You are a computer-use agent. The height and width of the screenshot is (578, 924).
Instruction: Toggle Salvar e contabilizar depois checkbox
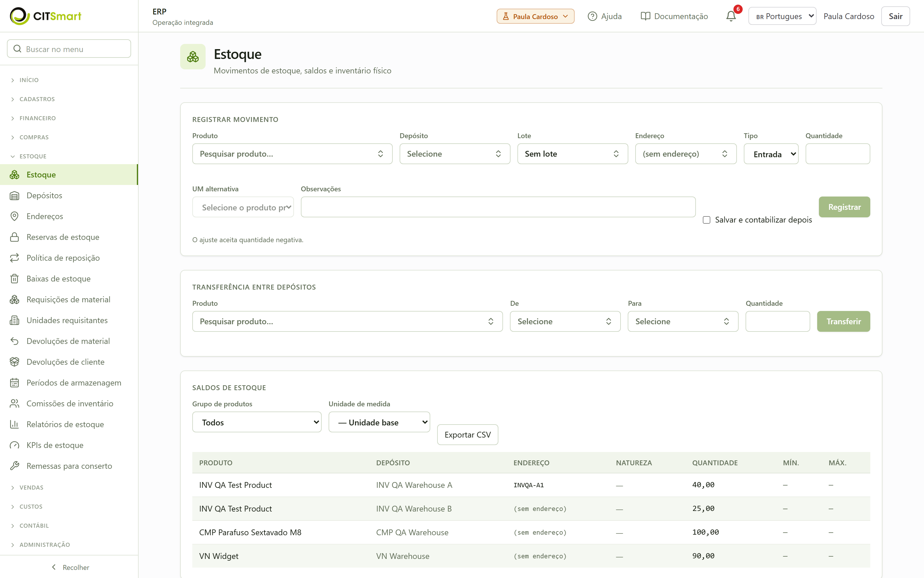(707, 220)
